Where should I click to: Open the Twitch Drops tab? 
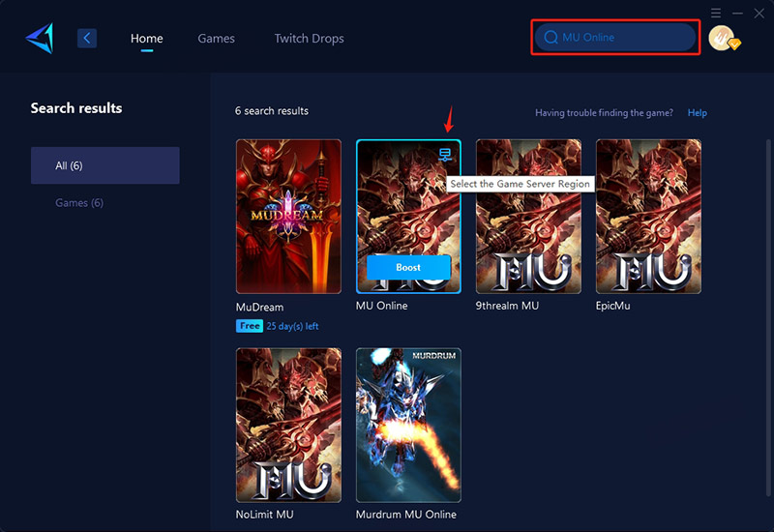[309, 38]
